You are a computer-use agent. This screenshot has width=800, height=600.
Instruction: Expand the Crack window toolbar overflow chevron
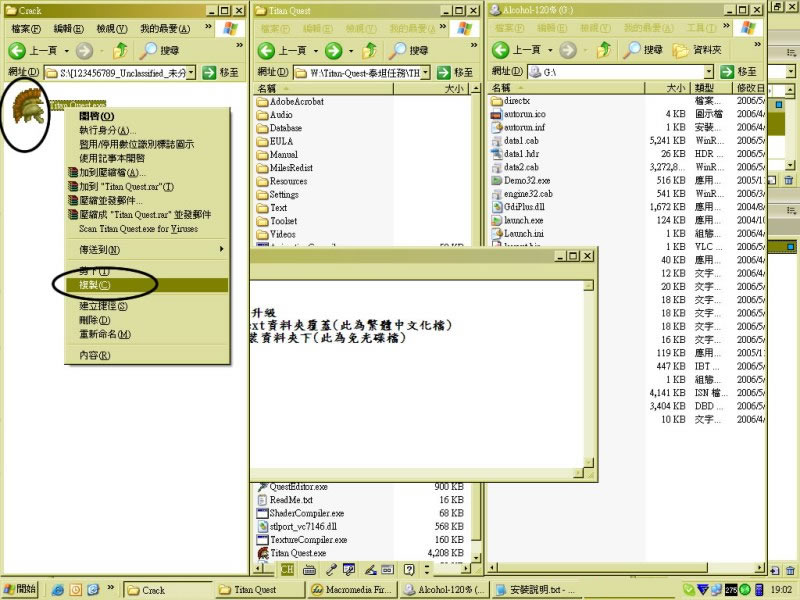point(239,45)
